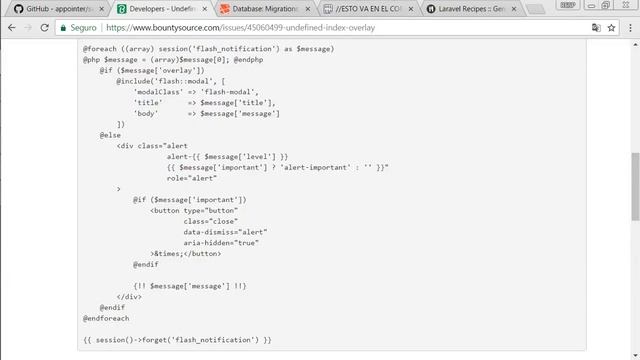
Task: Click the "@if ($message['overlay'])" line
Action: [x=152, y=70]
